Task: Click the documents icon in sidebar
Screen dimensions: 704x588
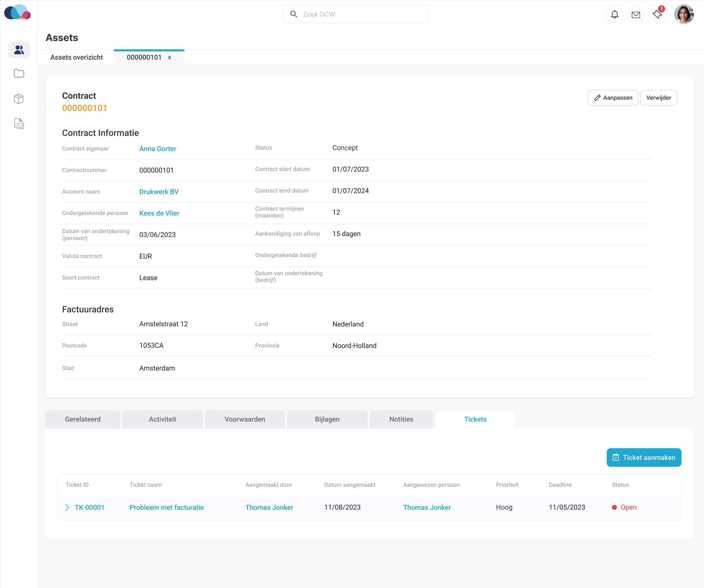Action: click(x=19, y=124)
